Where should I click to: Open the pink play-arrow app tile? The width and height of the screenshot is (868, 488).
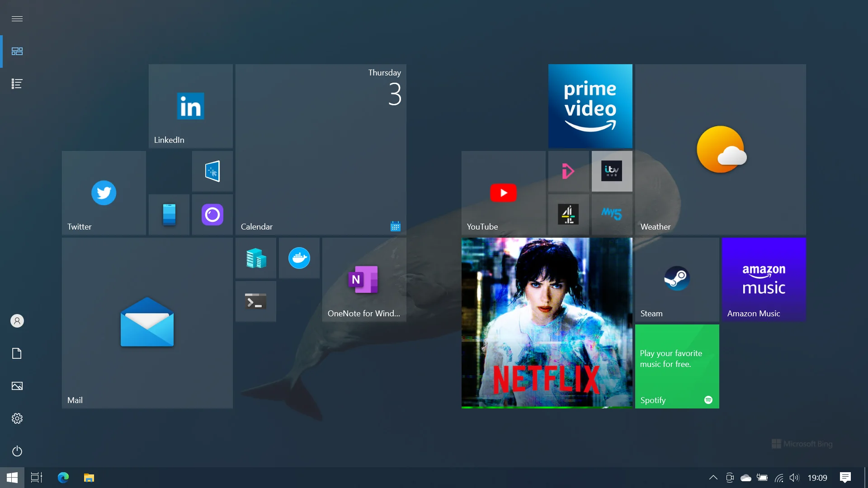coord(568,171)
